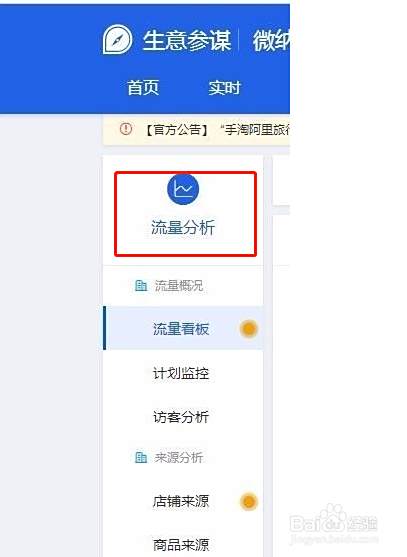Open 访客分析 in the sidebar
Image resolution: width=407 pixels, height=557 pixels.
click(x=181, y=417)
